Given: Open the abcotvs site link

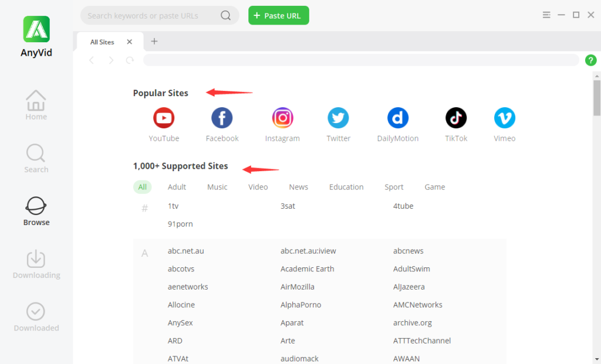Looking at the screenshot, I should point(181,268).
